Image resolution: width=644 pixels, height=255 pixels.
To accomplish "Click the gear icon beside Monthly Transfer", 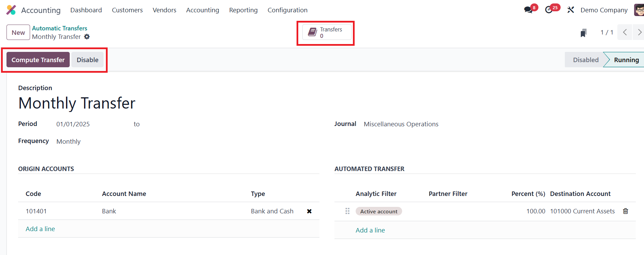I will [87, 37].
